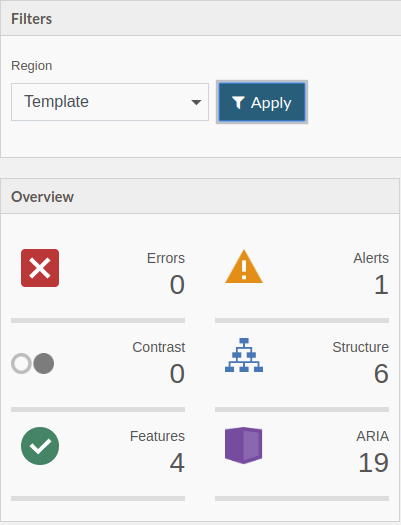This screenshot has width=401, height=525.
Task: Click the funnel icon in Apply button
Action: [238, 102]
